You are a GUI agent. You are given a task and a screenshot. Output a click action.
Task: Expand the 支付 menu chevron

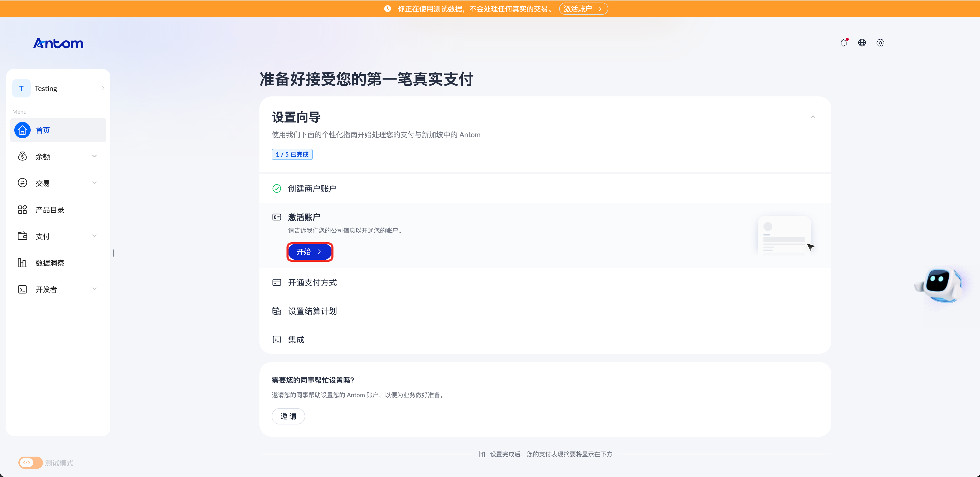click(x=94, y=236)
